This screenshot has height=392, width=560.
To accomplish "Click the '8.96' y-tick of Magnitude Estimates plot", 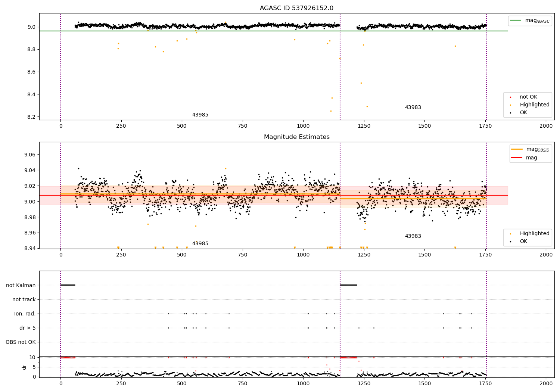I will (x=30, y=233).
